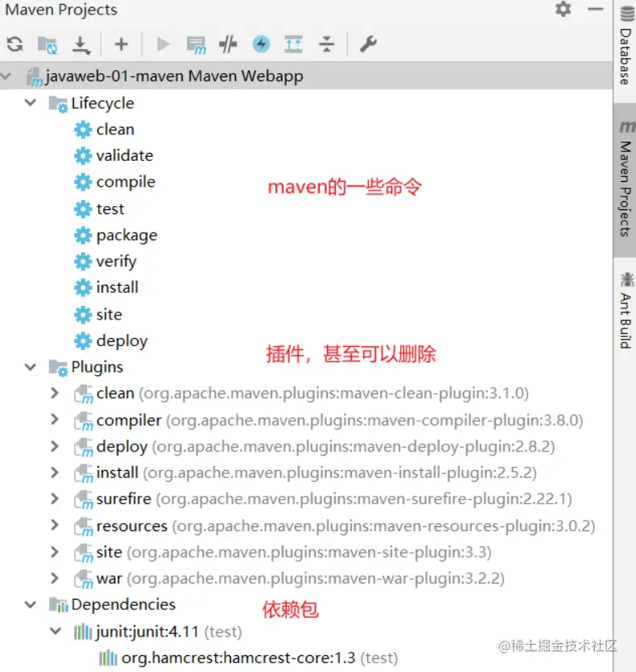Click gear icon of validate goal
The height and width of the screenshot is (672, 636).
tap(83, 156)
